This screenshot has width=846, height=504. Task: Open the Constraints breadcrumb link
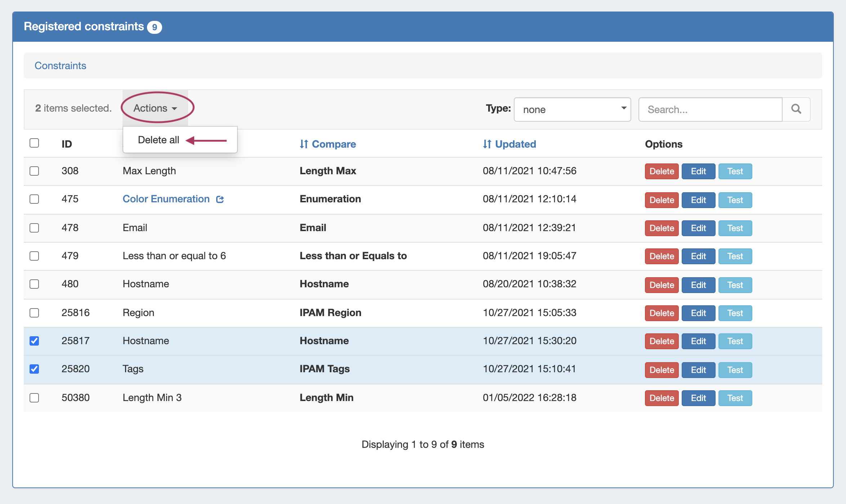60,66
